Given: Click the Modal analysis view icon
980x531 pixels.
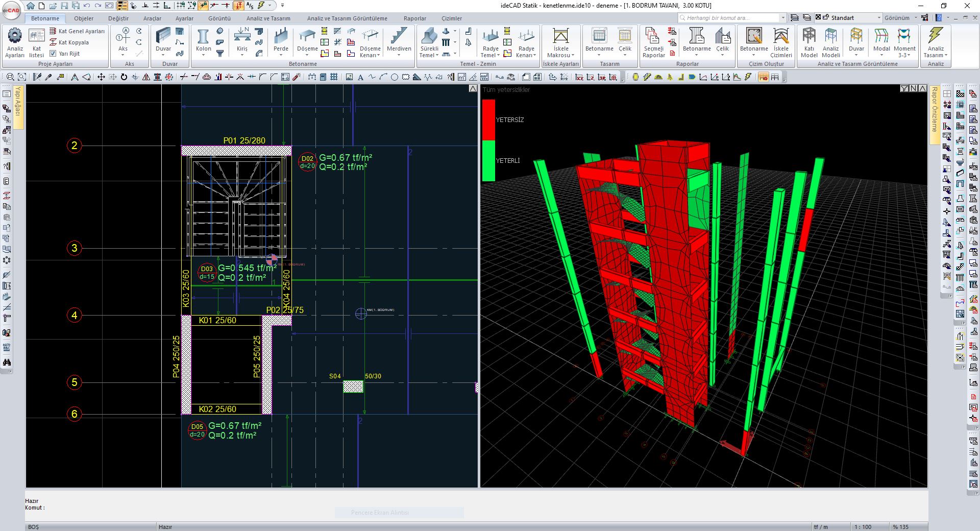Looking at the screenshot, I should point(881,41).
